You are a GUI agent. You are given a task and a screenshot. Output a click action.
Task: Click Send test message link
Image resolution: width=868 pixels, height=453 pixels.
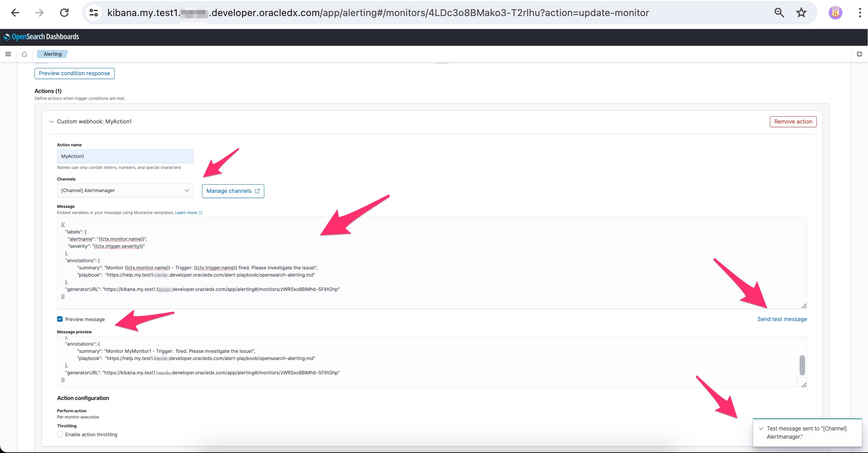tap(782, 319)
